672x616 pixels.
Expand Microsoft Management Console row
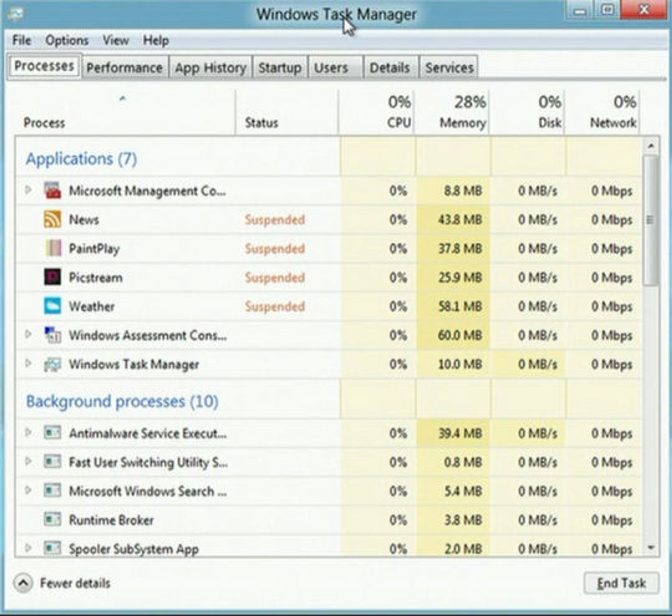pos(28,190)
